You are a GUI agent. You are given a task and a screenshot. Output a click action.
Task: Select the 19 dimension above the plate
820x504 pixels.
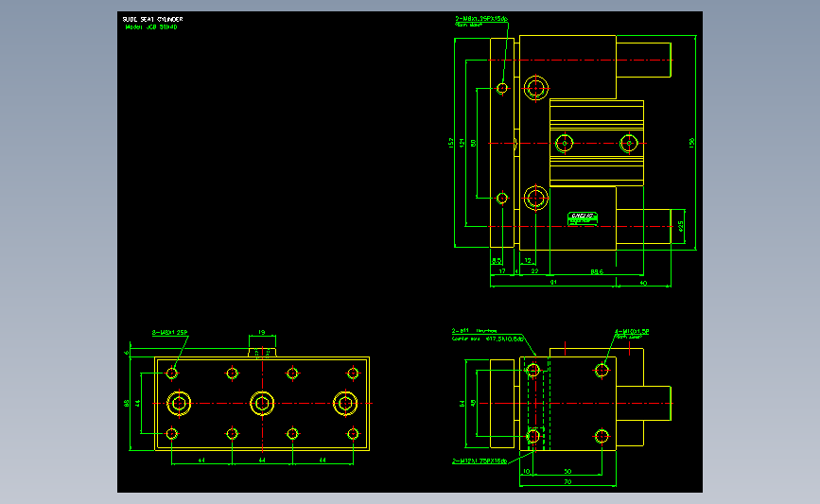coord(261,332)
